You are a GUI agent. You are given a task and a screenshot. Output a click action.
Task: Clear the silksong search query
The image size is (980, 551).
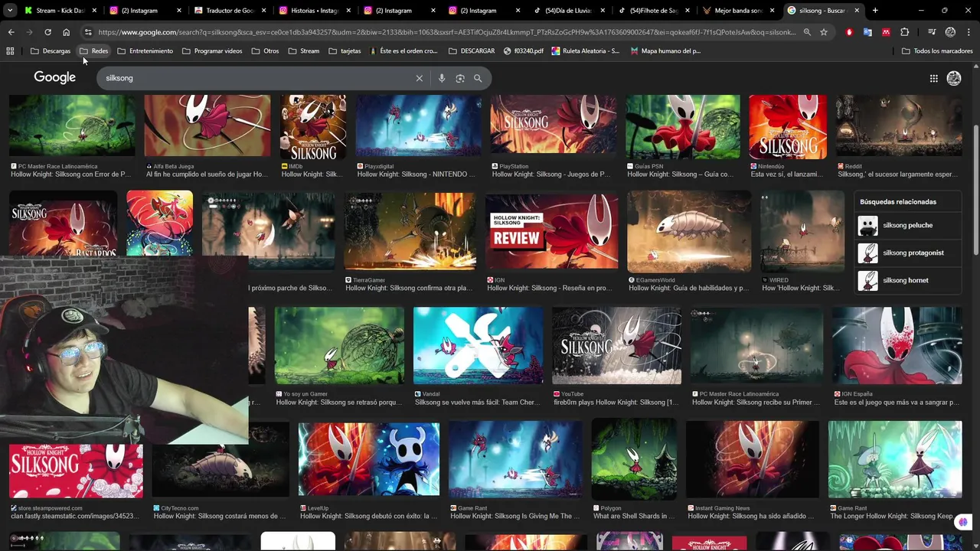(x=420, y=78)
